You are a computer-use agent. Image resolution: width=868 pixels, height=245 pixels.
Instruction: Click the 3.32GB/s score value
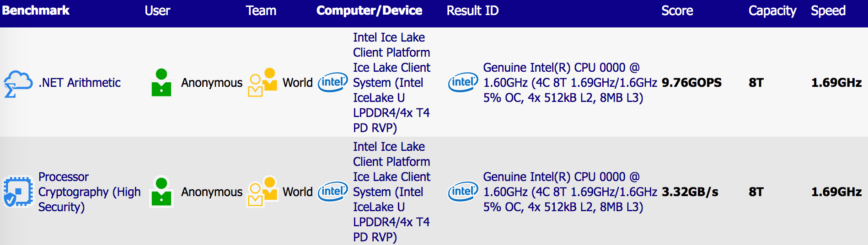(x=690, y=192)
